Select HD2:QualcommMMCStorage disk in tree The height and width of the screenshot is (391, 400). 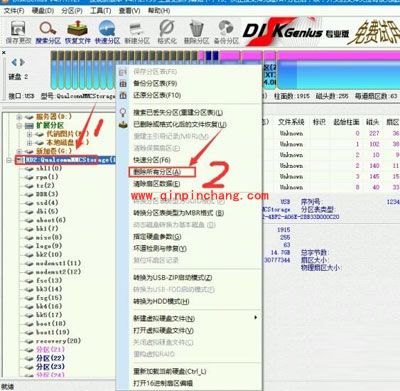70,160
